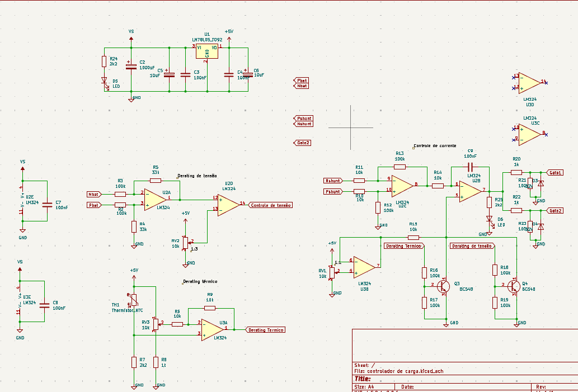Select the R13 feedback resistor symbol
578x392 pixels.
[x=400, y=167]
